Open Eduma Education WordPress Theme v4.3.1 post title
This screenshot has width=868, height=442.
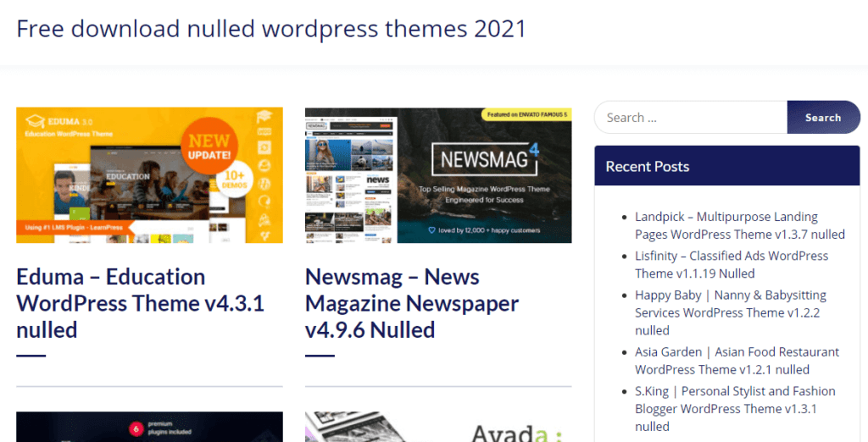141,303
